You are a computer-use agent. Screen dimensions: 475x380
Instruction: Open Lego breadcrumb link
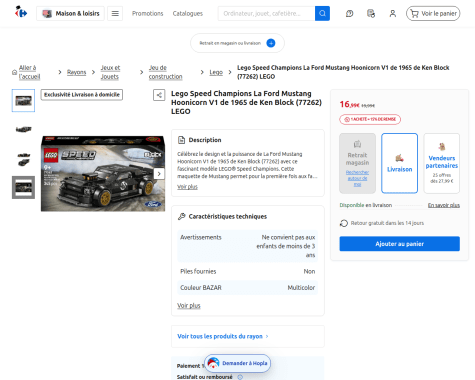click(216, 72)
